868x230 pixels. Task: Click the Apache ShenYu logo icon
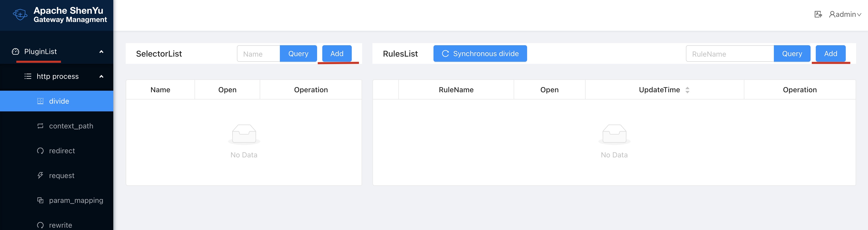[20, 14]
